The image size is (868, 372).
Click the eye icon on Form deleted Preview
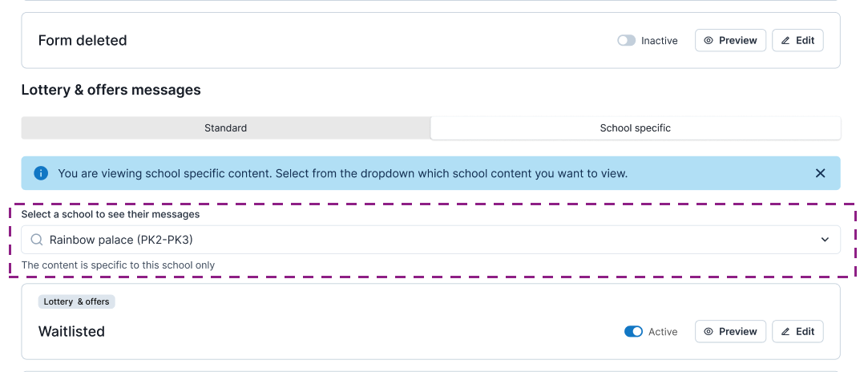pyautogui.click(x=709, y=41)
